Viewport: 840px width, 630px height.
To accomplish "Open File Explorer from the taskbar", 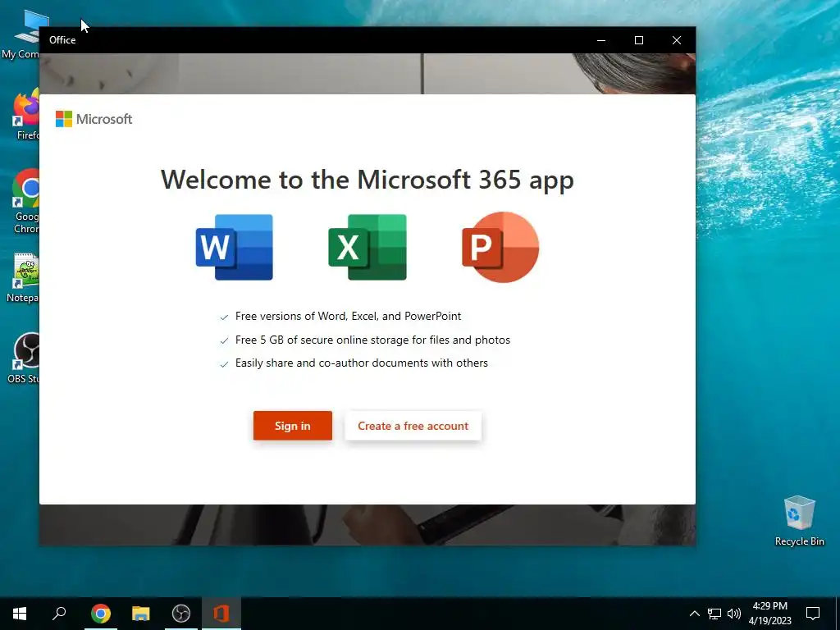I will point(141,614).
